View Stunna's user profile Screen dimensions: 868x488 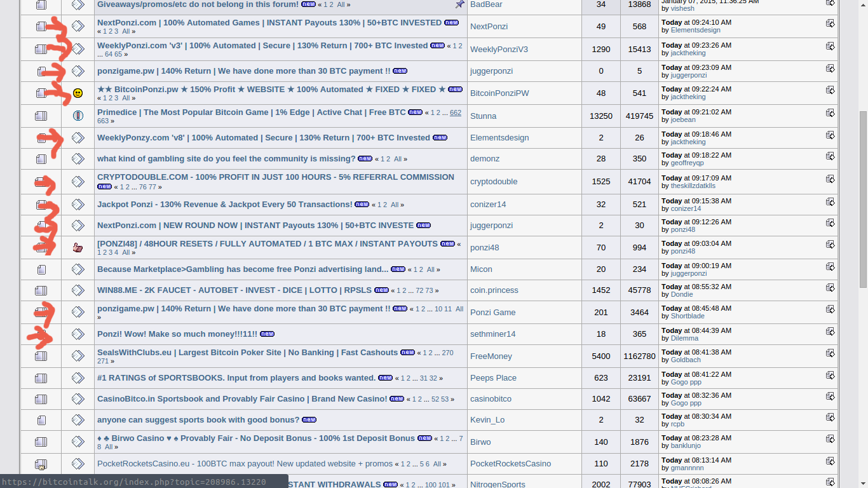[x=484, y=116]
